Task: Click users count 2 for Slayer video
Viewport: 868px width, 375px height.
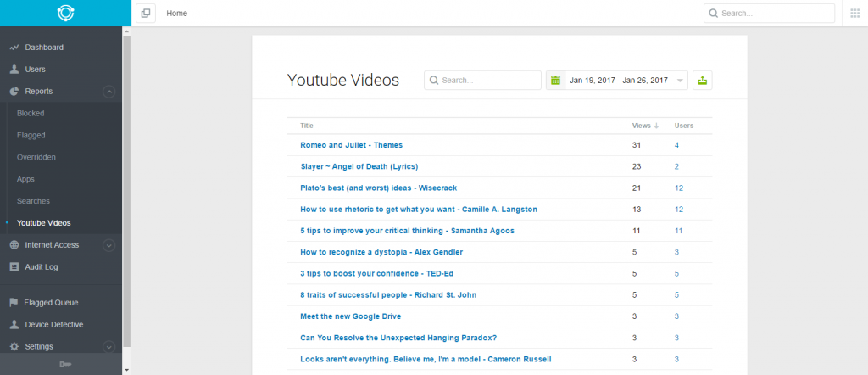Action: point(676,166)
